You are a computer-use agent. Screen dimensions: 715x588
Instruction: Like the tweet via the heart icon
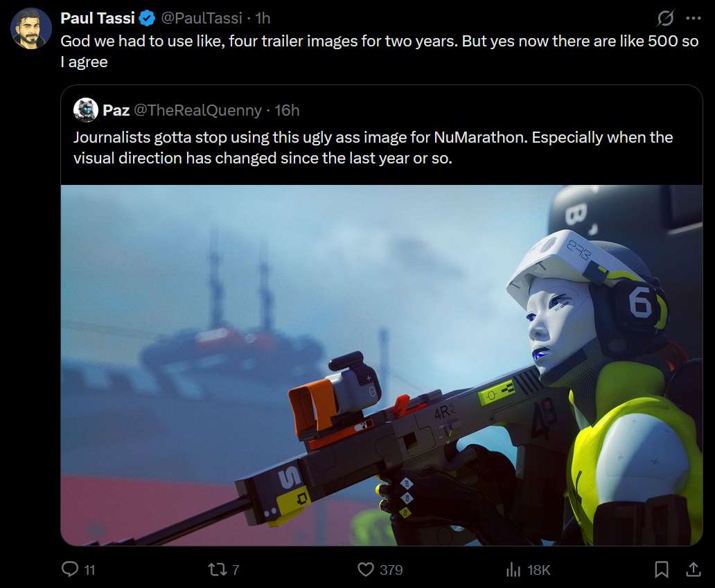[x=366, y=569]
